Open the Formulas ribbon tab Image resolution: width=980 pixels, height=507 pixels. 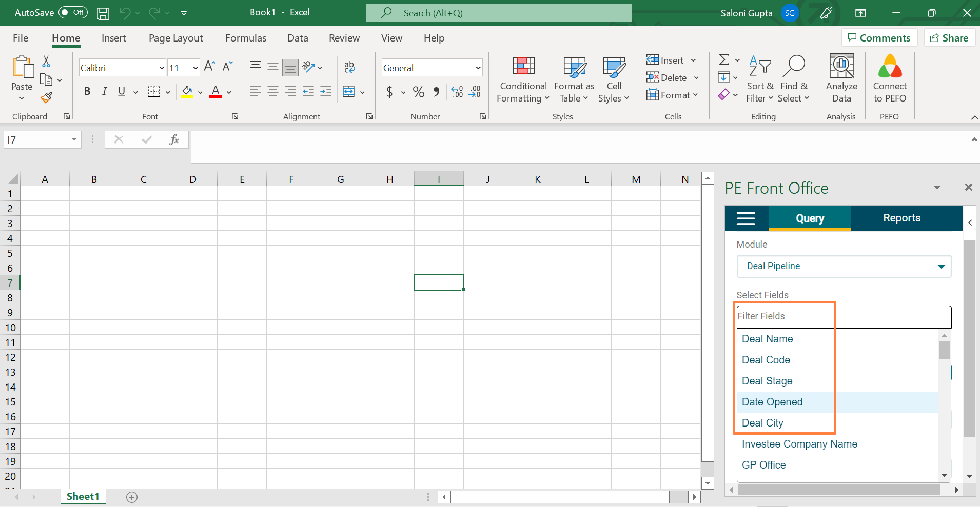click(x=246, y=38)
